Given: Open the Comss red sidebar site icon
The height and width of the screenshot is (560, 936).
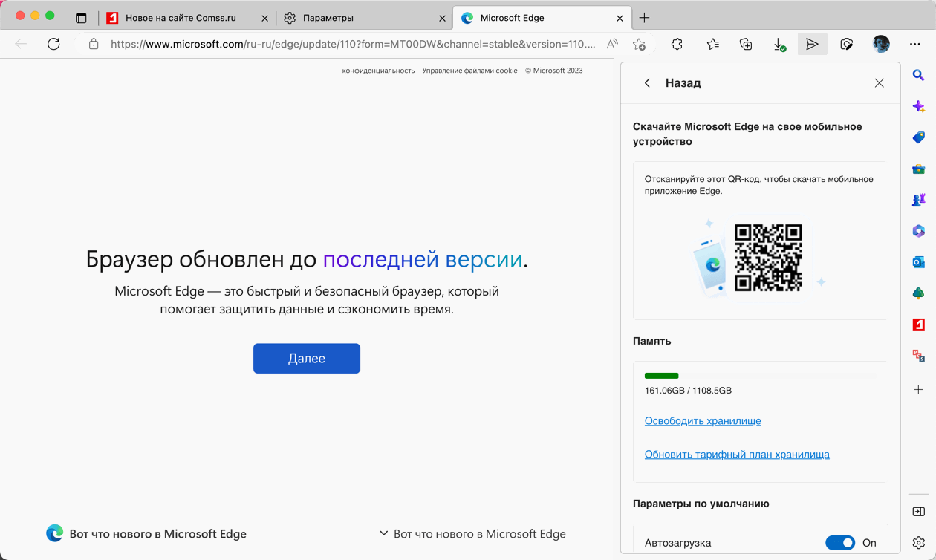Looking at the screenshot, I should tap(919, 325).
